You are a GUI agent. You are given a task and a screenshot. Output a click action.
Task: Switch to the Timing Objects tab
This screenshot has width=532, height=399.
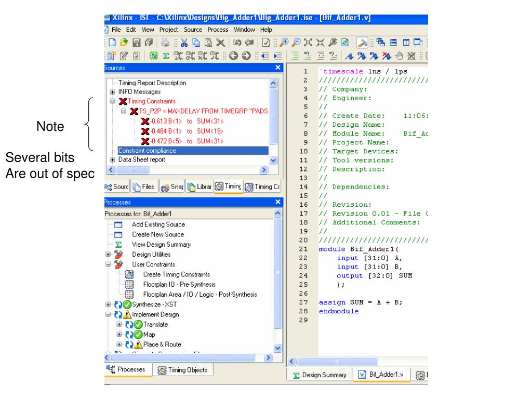click(183, 370)
